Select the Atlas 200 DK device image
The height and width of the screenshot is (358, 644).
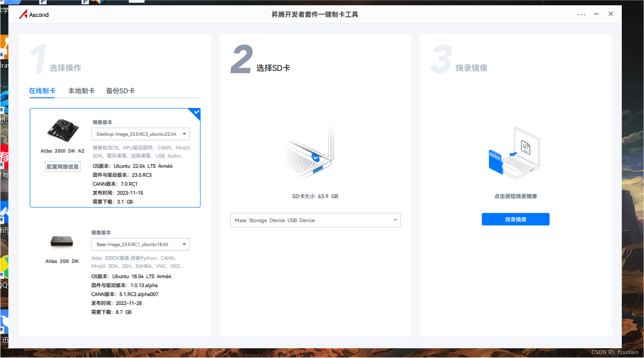coord(62,242)
